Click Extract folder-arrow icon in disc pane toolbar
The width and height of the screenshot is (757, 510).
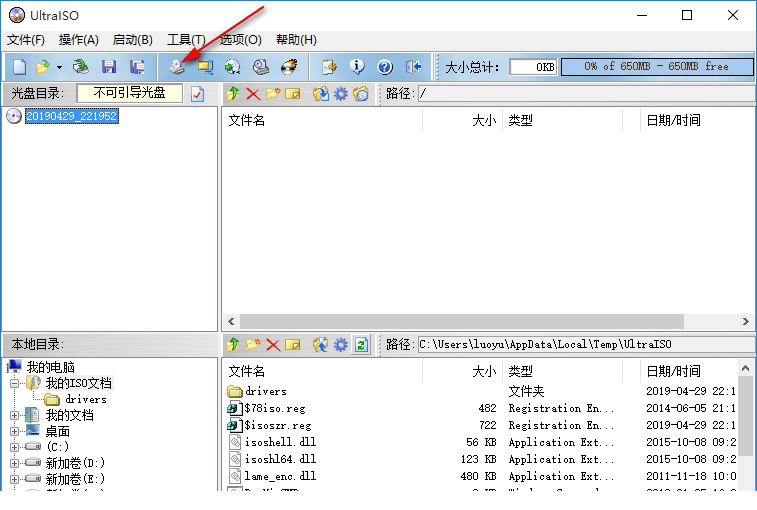(x=321, y=94)
